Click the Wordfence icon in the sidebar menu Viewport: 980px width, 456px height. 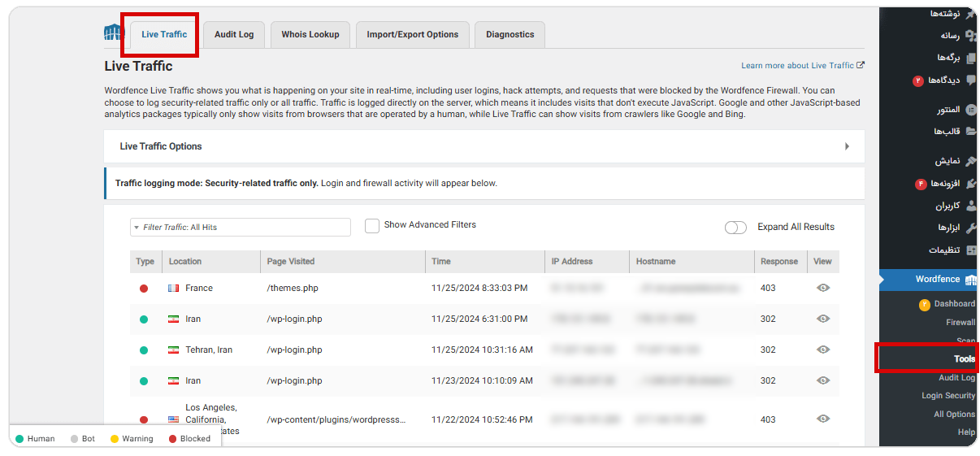point(969,280)
